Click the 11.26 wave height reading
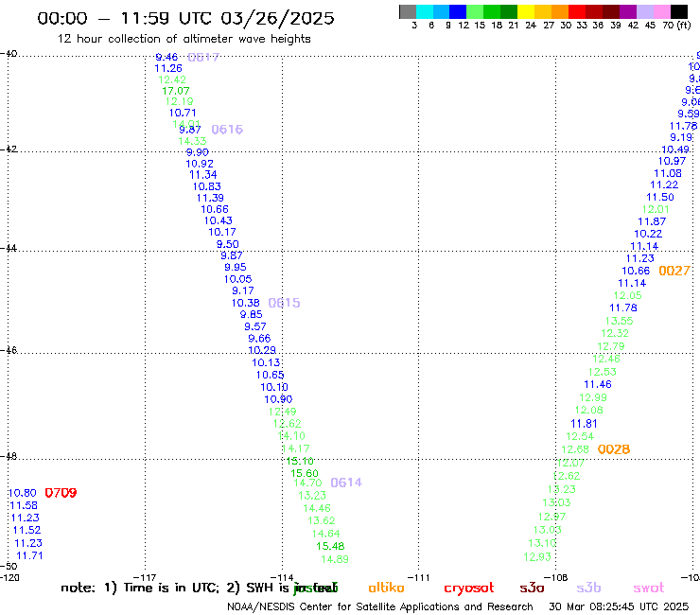700x615 pixels. coord(168,68)
